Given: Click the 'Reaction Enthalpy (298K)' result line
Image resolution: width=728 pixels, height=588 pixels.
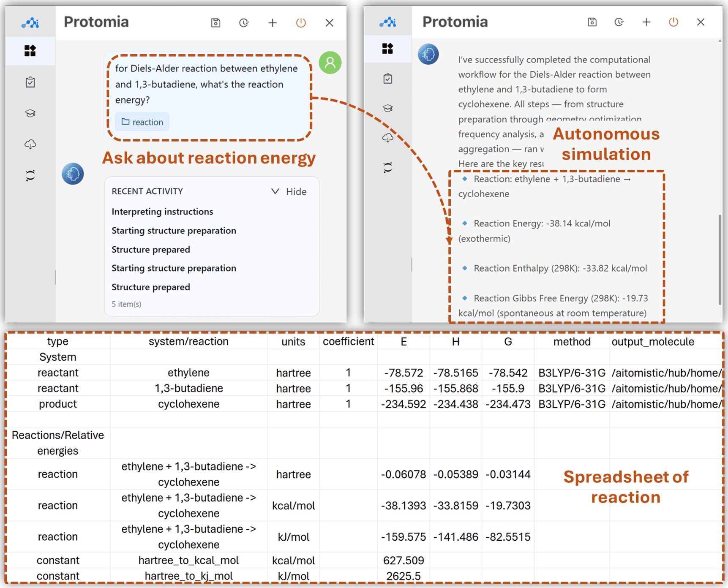Looking at the screenshot, I should coord(560,268).
